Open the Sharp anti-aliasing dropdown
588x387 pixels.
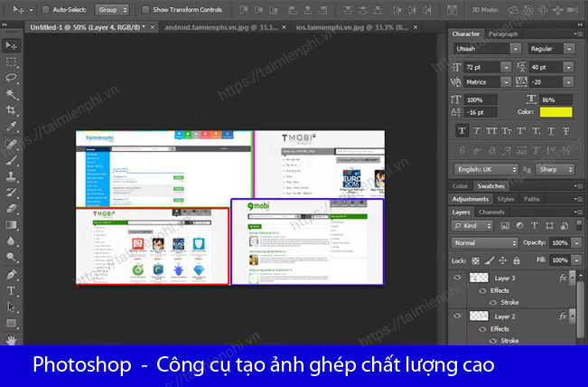(555, 170)
